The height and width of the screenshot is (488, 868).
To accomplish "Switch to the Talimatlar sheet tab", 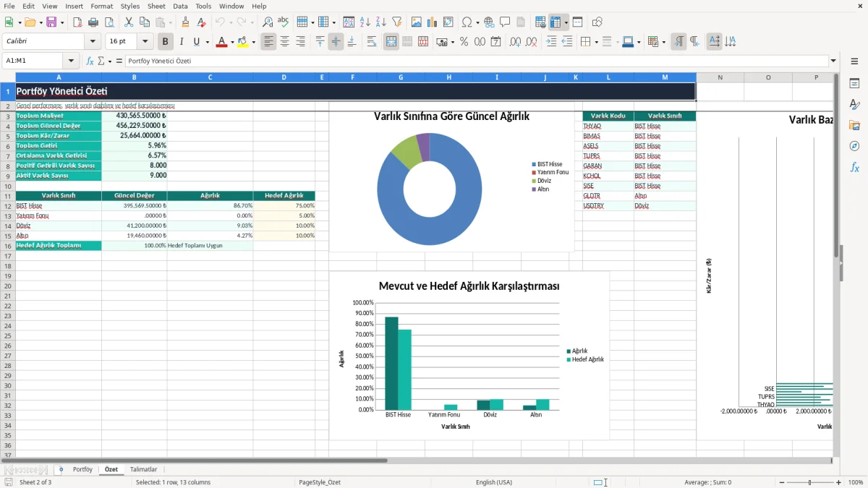I will [143, 469].
